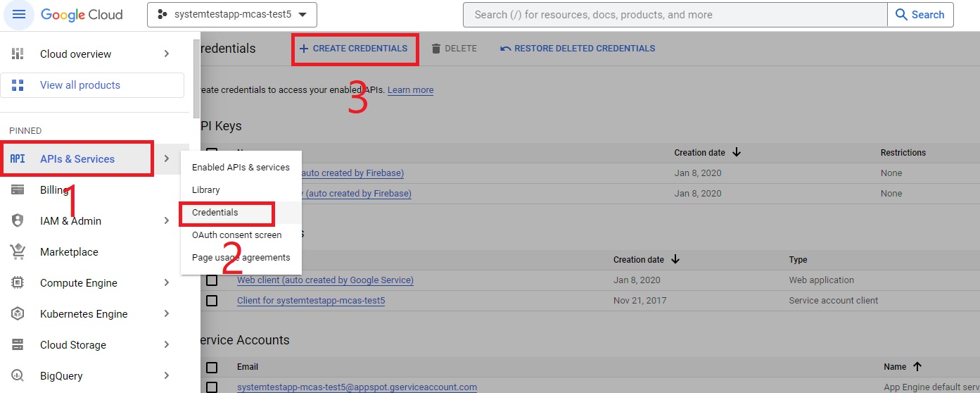
Task: Open Web client (auto created by Google Service)
Action: (325, 280)
